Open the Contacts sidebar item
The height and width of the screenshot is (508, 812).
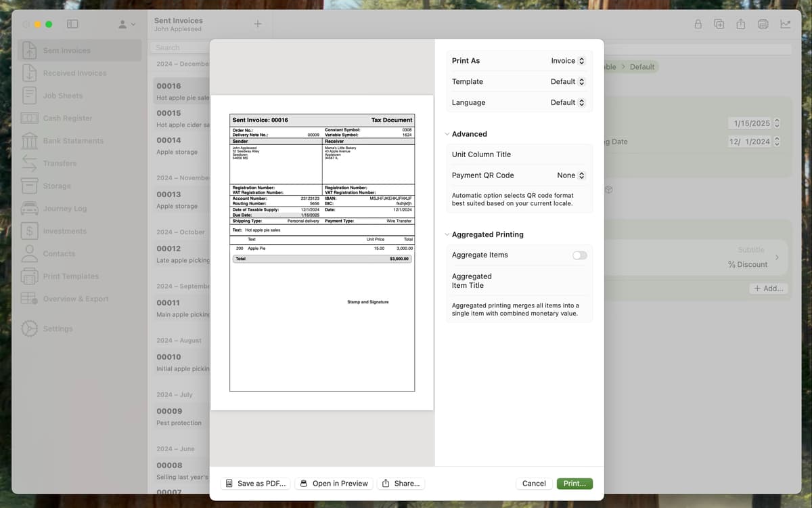[59, 254]
